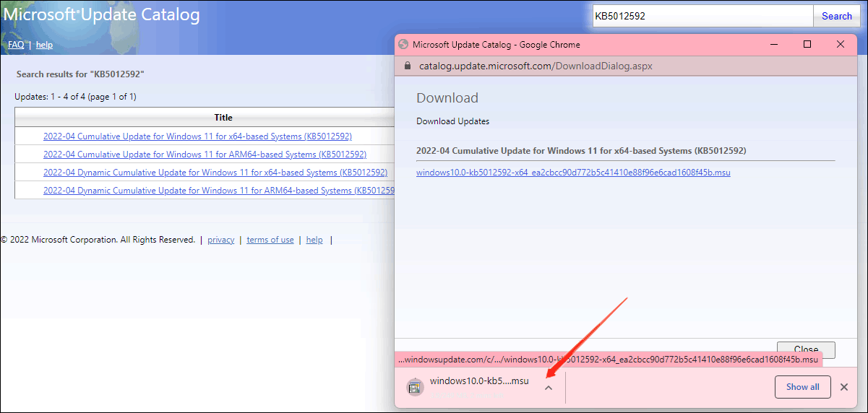The image size is (868, 413).
Task: Click the Download heading in dialog
Action: coord(447,98)
